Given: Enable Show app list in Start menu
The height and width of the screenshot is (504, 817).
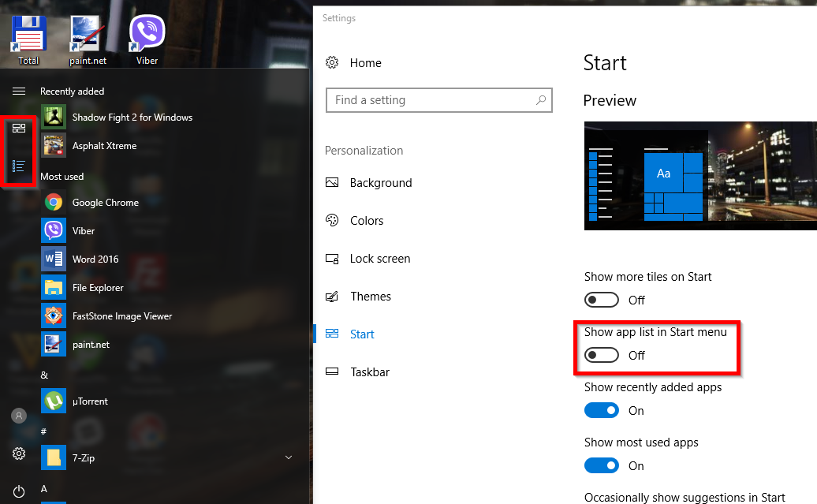Looking at the screenshot, I should [602, 356].
